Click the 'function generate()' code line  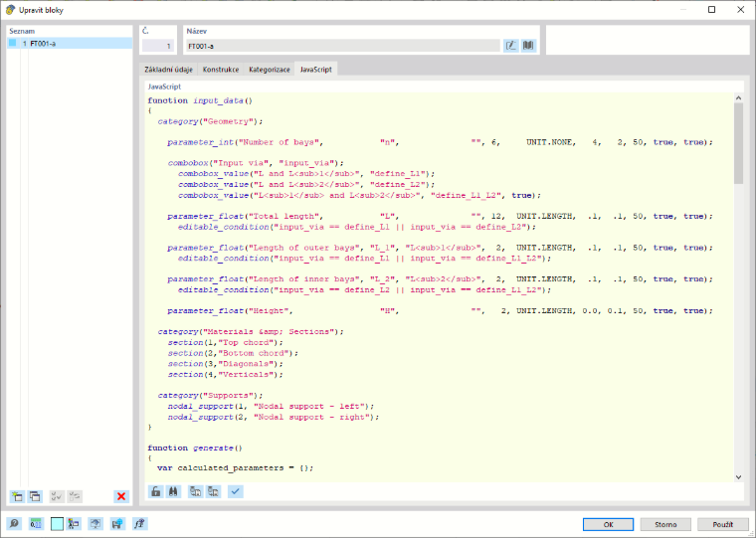[195, 448]
